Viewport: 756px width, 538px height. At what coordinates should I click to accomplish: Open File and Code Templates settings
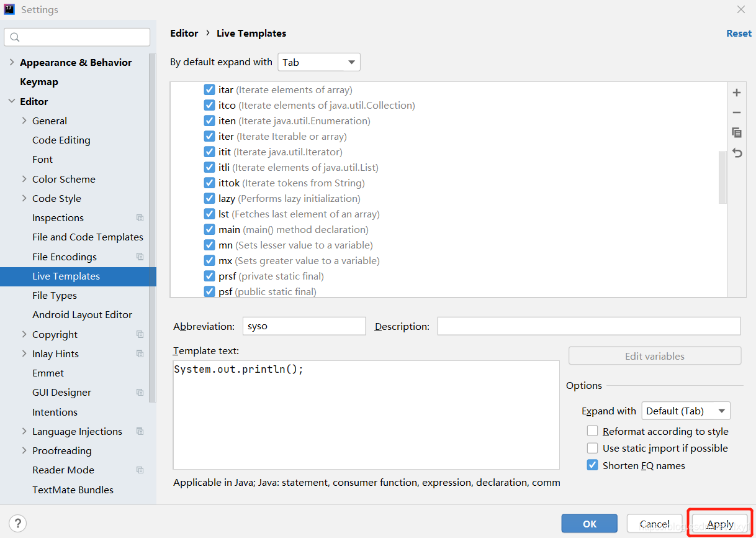[88, 237]
